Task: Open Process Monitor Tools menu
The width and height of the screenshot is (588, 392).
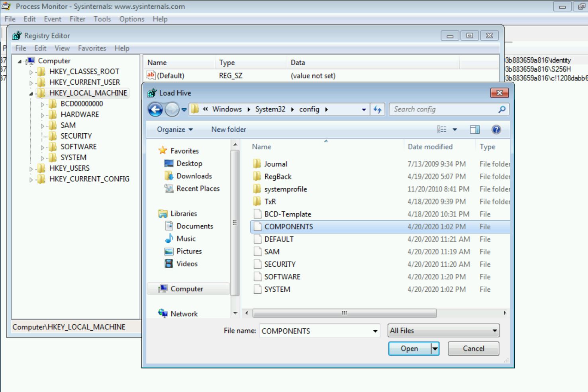Action: click(x=102, y=19)
